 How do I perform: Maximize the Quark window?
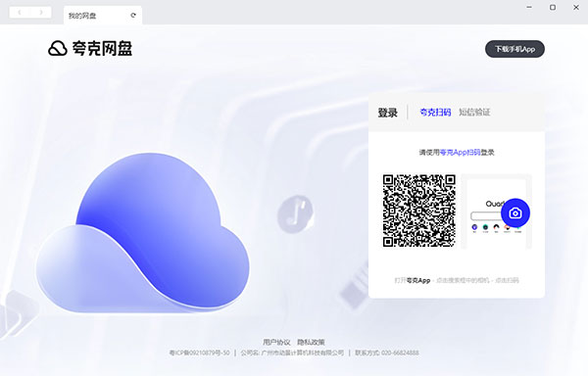tap(553, 7)
